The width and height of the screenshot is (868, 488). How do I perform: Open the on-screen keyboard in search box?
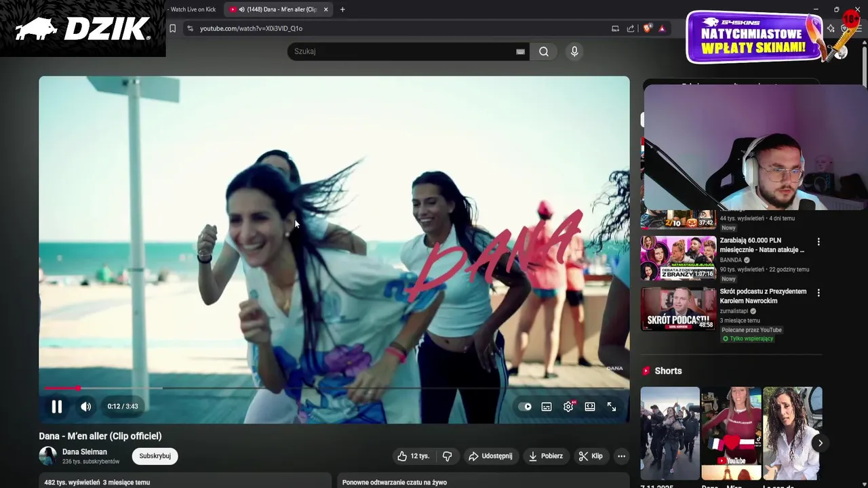pos(520,52)
